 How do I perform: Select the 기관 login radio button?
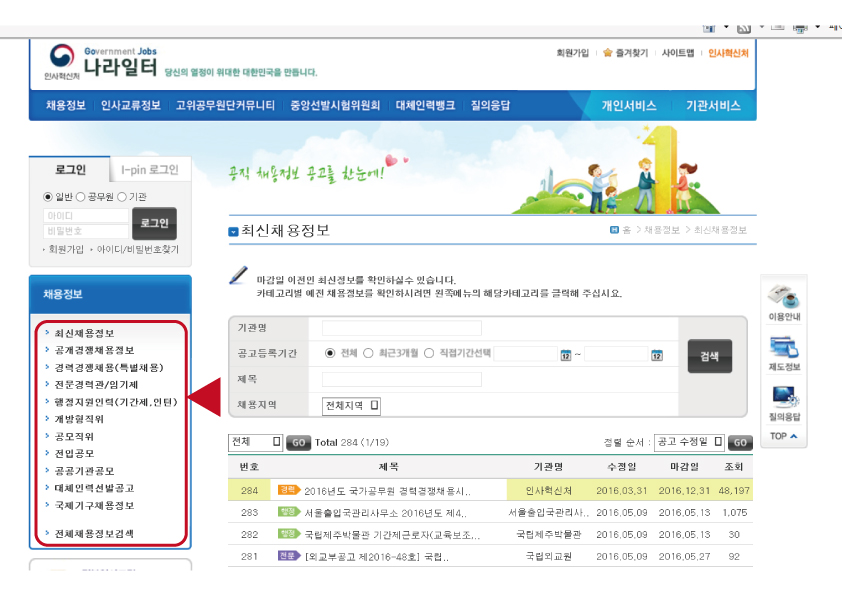pyautogui.click(x=122, y=197)
